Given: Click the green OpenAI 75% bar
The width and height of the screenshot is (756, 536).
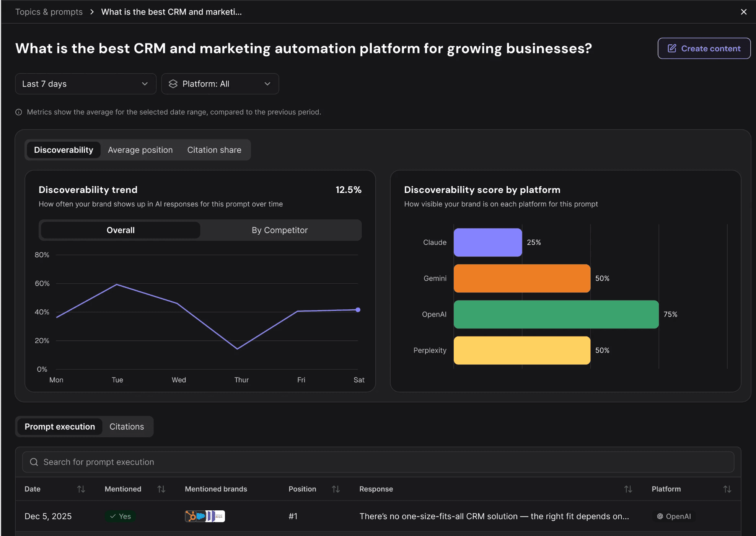Looking at the screenshot, I should pyautogui.click(x=556, y=314).
